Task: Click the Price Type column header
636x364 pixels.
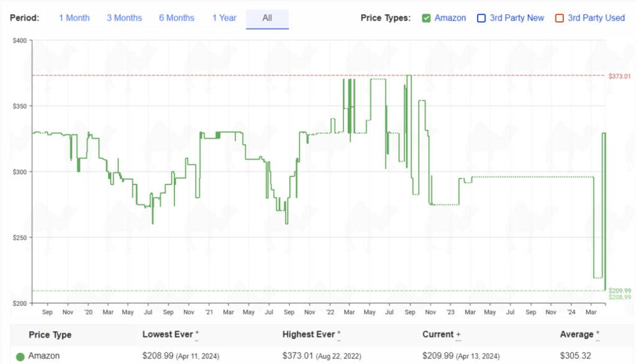Action: (50, 335)
